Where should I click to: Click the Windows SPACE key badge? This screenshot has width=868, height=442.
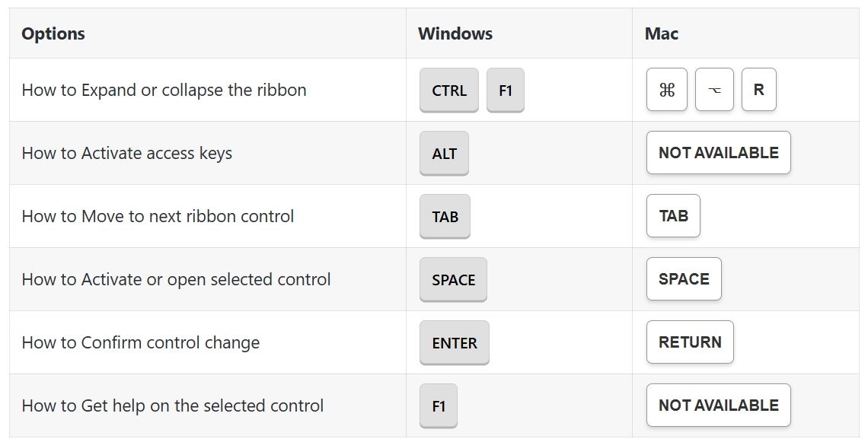click(x=454, y=279)
